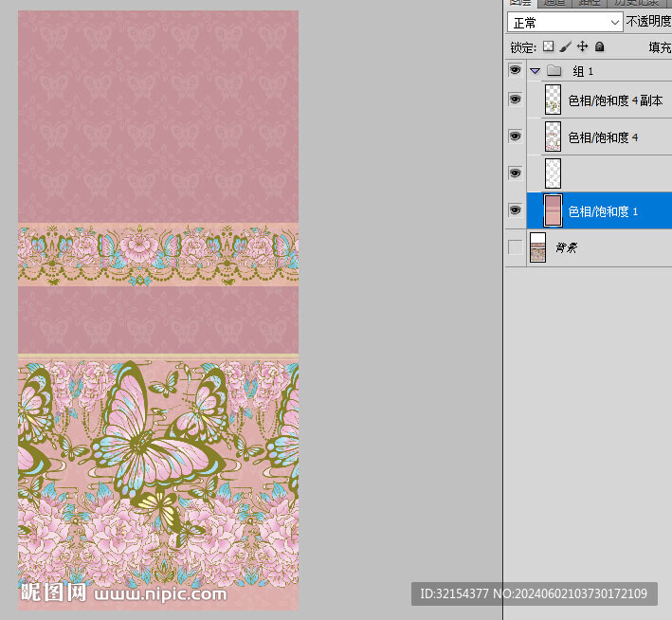The width and height of the screenshot is (672, 620).
Task: Click the 色相/饱和度 4副本 layer thumbnail
Action: [x=553, y=100]
